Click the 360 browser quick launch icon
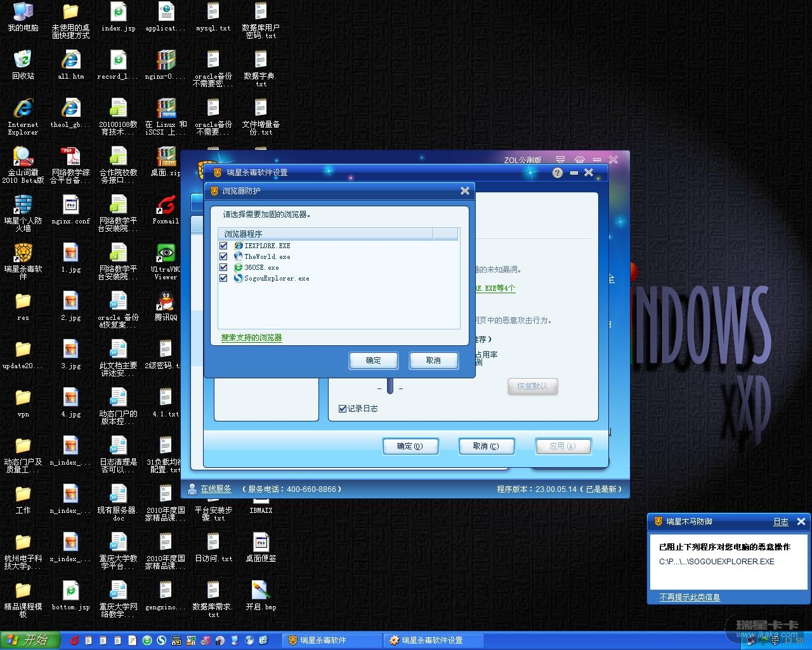Viewport: 812px width, 650px height. 147,640
